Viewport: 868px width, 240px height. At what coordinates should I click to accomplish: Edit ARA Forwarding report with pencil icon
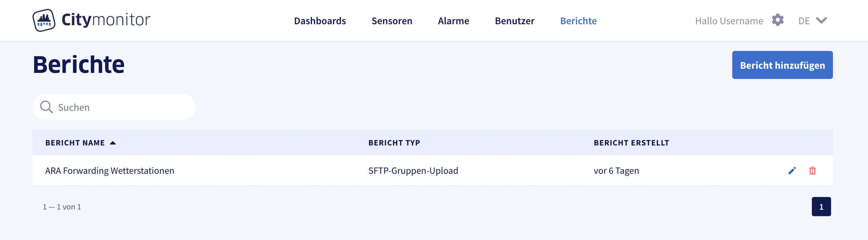[792, 171]
